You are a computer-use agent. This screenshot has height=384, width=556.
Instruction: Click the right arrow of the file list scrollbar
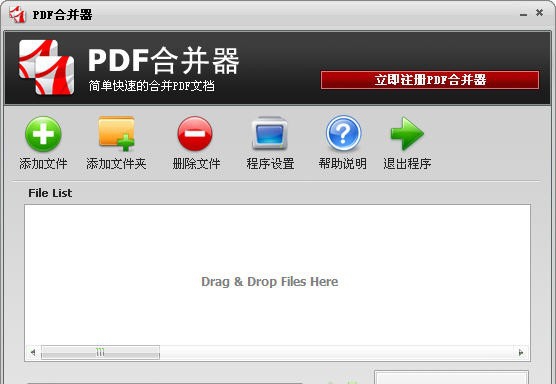click(521, 352)
